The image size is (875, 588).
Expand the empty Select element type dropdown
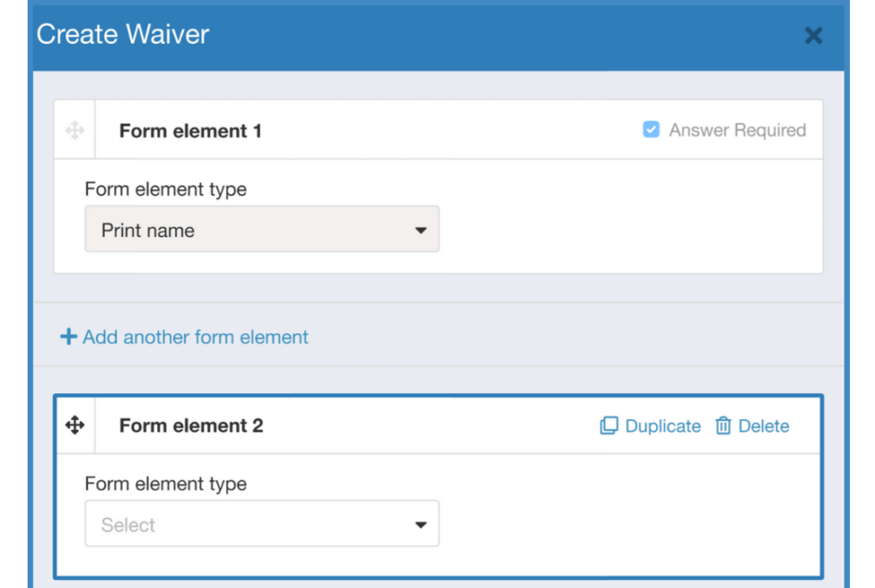point(262,525)
